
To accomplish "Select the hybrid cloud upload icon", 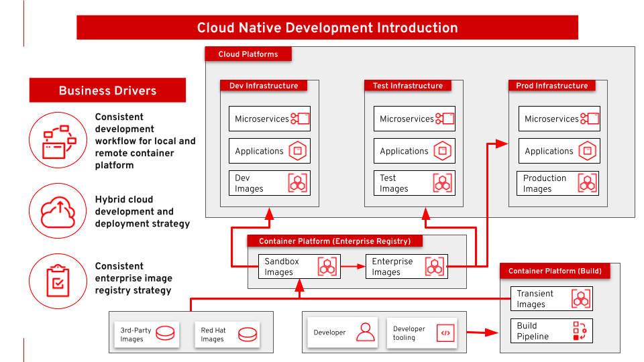I will pos(58,210).
